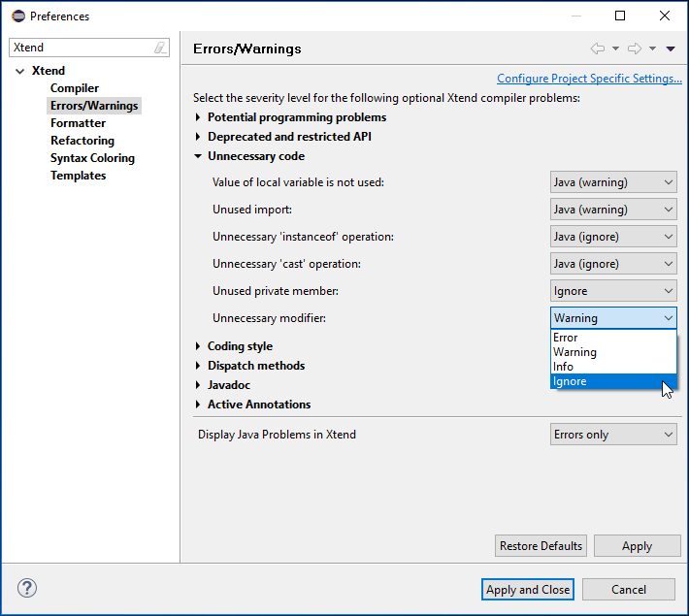The image size is (689, 616).
Task: Open Unnecessary cast severity dropdown
Action: 613,264
